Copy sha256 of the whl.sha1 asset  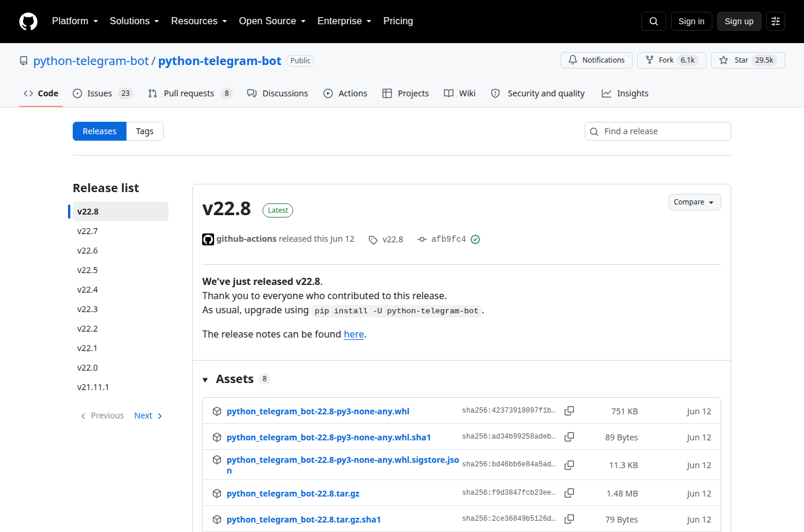coord(569,437)
